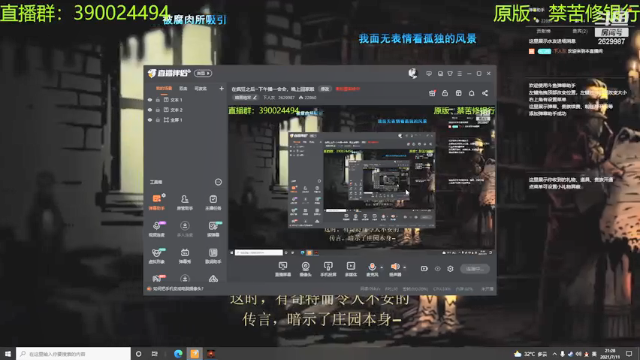
Task: Add a camera source
Action: click(x=305, y=269)
